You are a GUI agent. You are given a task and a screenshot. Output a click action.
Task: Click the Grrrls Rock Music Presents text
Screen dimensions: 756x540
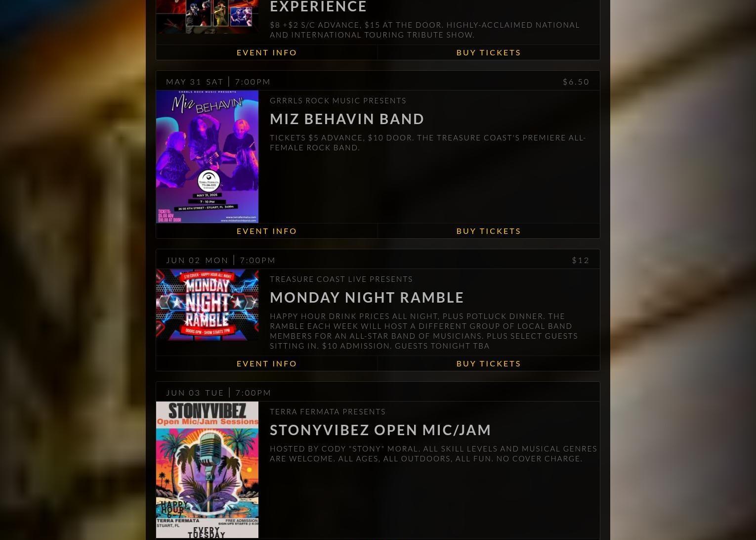click(338, 100)
